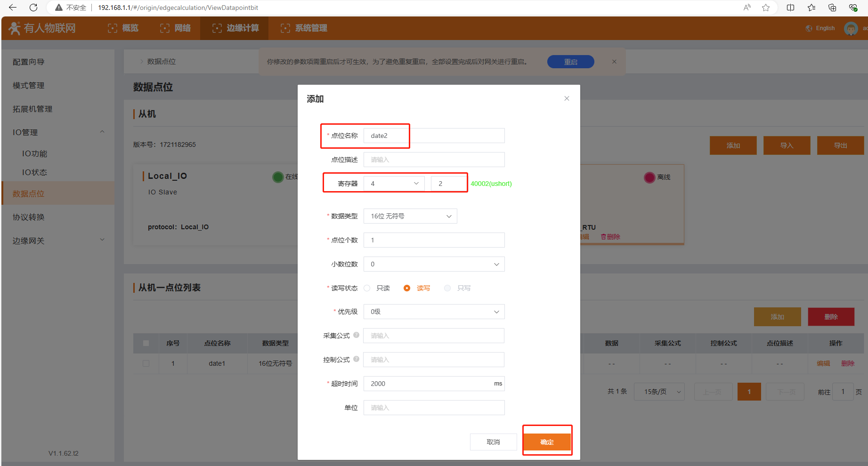Viewport: 868px width, 466px height.
Task: Dismiss the restart notification banner
Action: [614, 62]
